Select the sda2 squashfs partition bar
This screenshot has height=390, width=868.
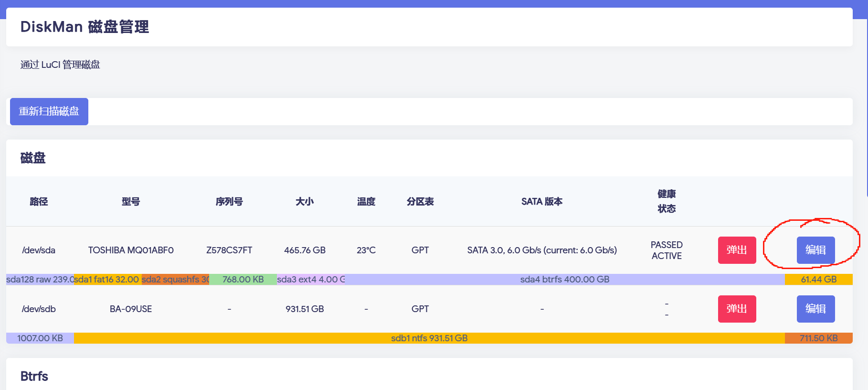click(175, 280)
